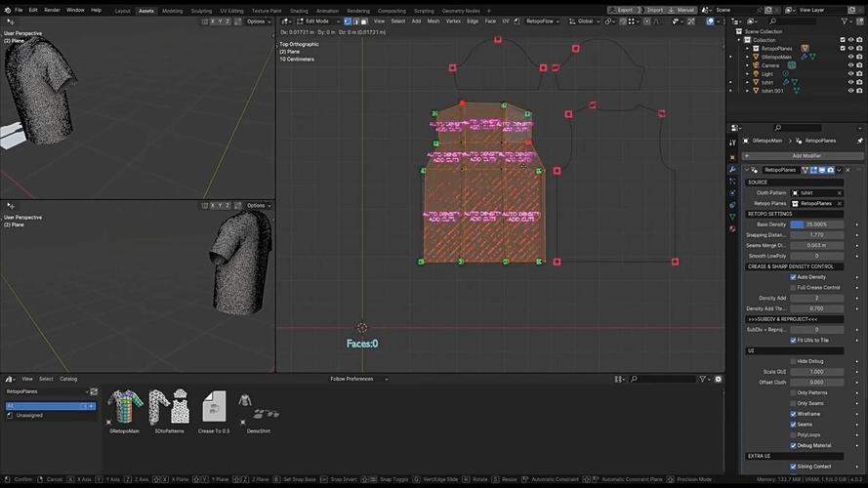This screenshot has width=868, height=488.
Task: Open asset browser settings gear
Action: [x=719, y=379]
